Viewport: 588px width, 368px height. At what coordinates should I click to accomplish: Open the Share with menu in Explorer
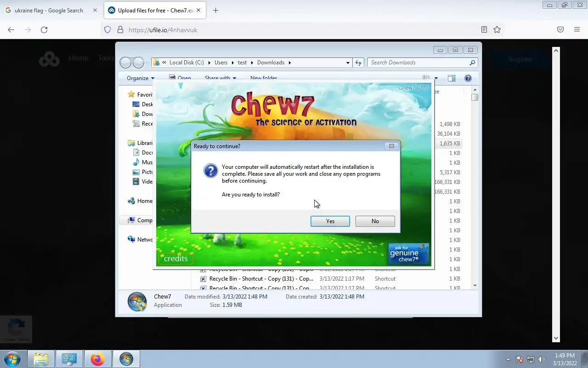tap(220, 78)
